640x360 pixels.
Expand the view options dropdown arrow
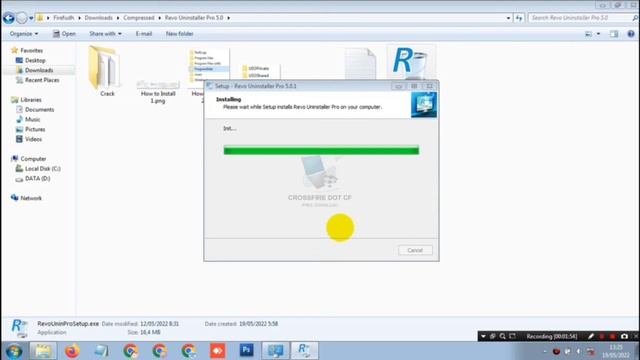[598, 34]
